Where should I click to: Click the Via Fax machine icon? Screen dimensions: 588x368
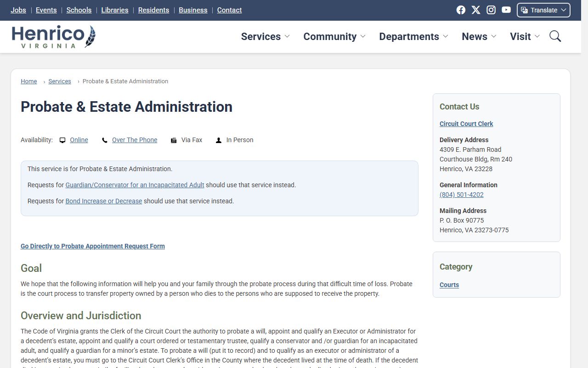(174, 140)
